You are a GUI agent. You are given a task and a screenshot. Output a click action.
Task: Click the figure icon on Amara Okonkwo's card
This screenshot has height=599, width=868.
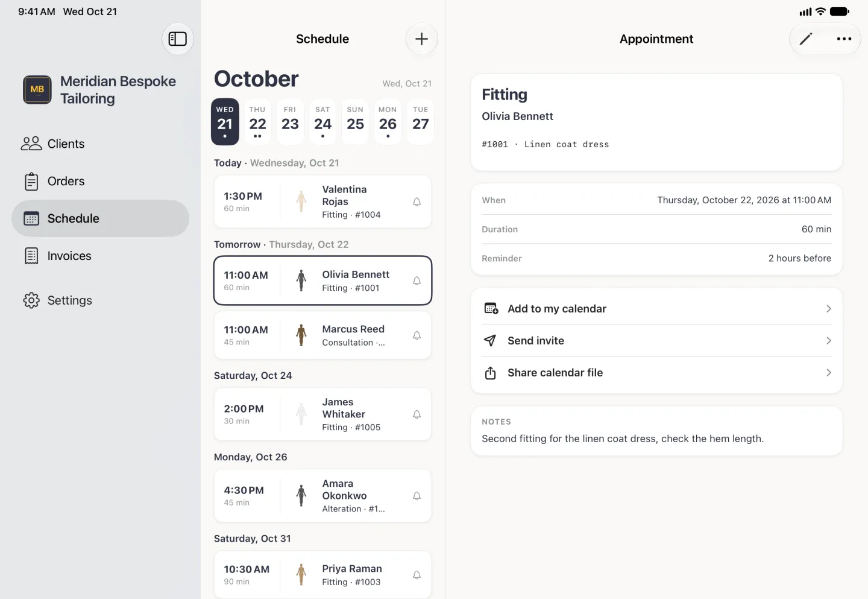tap(301, 496)
